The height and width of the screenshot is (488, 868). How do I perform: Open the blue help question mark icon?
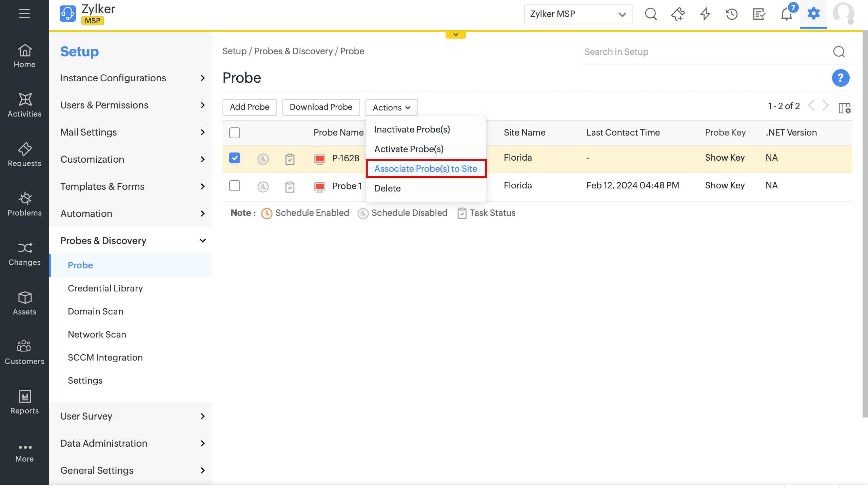click(840, 78)
